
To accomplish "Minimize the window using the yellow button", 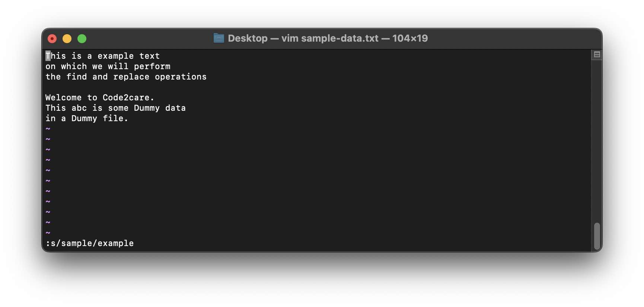I will tap(67, 39).
